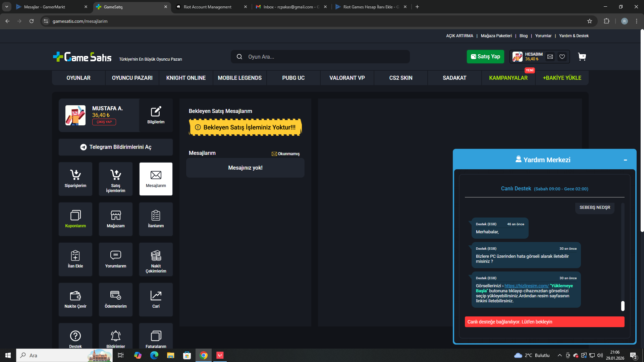Click the Windows Start button
Image resolution: width=644 pixels, height=362 pixels.
(x=8, y=355)
